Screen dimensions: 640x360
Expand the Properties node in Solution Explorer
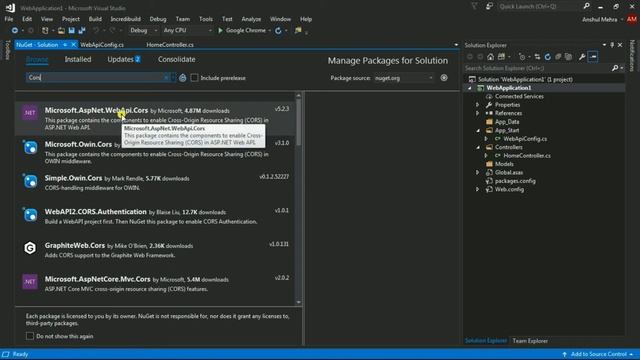(x=478, y=105)
